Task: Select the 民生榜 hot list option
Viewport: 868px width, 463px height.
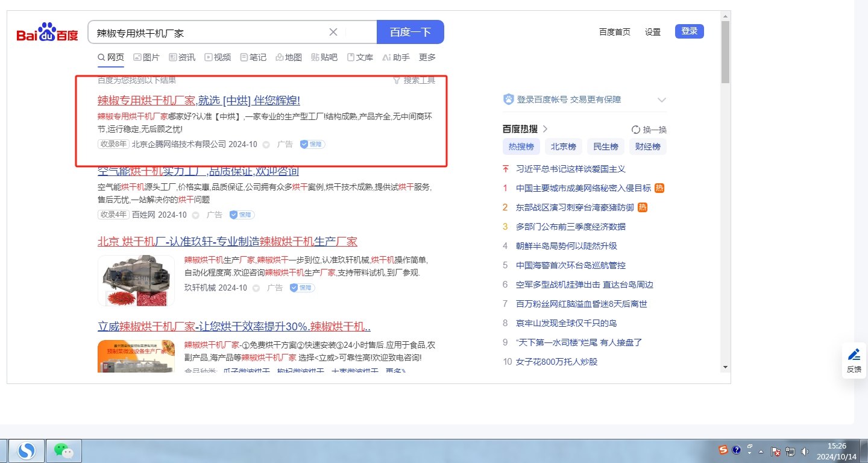Action: point(605,146)
